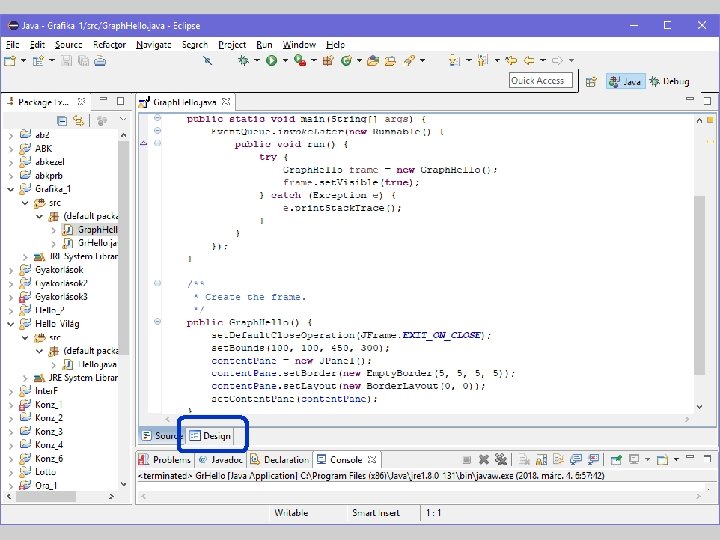Minimize the Package Explorer view
The image size is (720, 540).
tap(103, 100)
